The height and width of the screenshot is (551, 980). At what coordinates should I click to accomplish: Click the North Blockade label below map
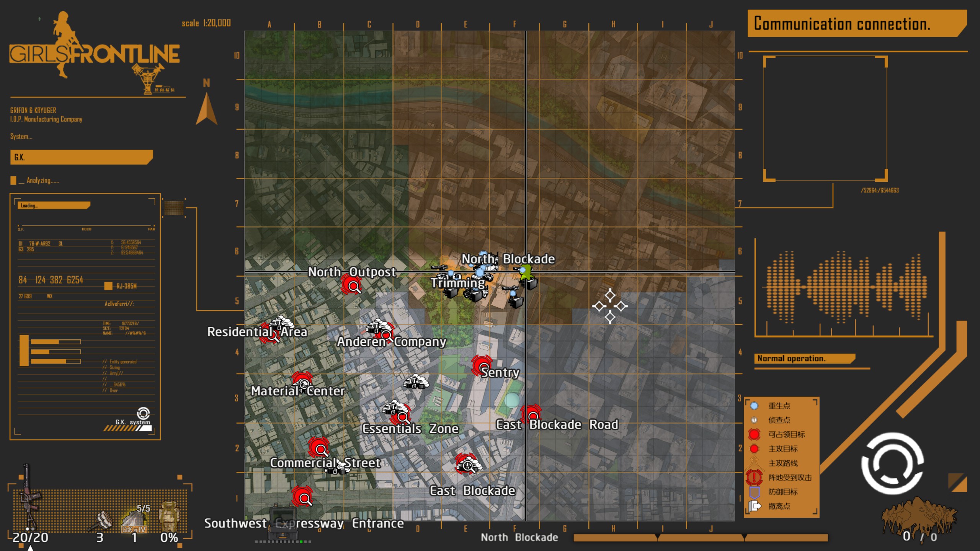pos(519,537)
